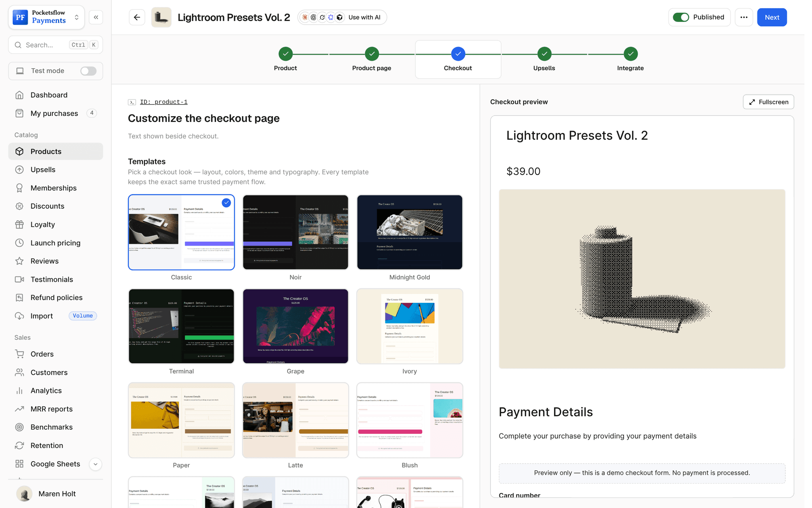Open Analytics chart section
This screenshot has height=508, width=812.
[56, 391]
